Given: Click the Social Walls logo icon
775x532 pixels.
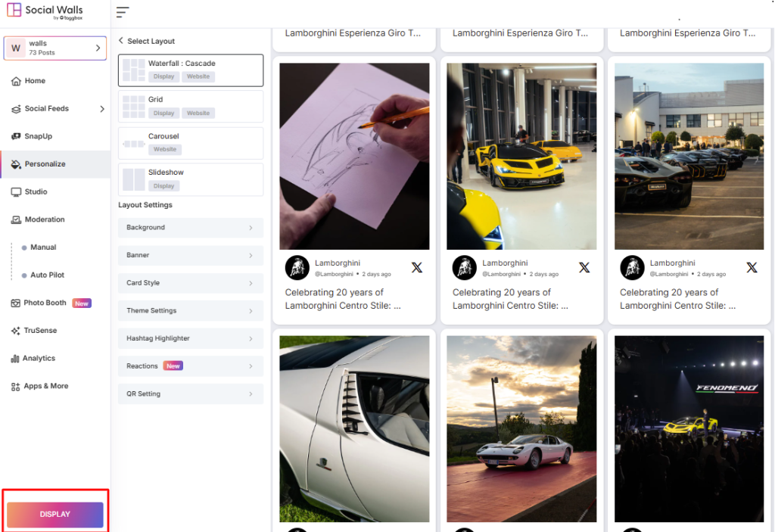Looking at the screenshot, I should (x=14, y=11).
